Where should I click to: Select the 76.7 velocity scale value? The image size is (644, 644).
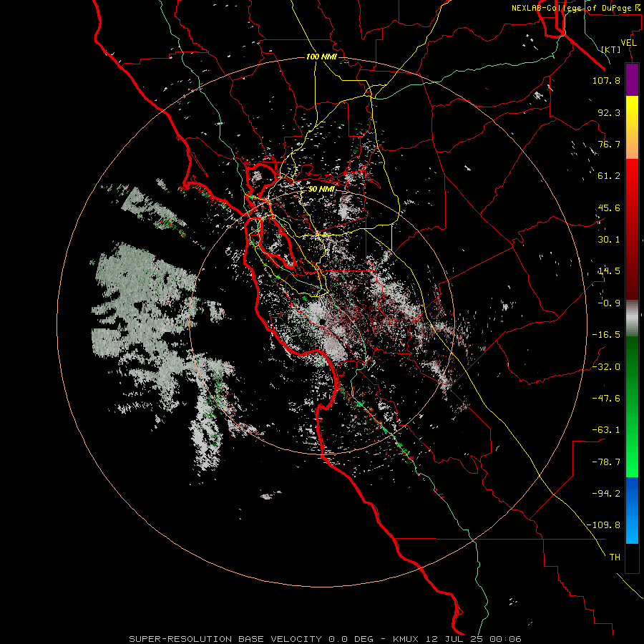(609, 144)
